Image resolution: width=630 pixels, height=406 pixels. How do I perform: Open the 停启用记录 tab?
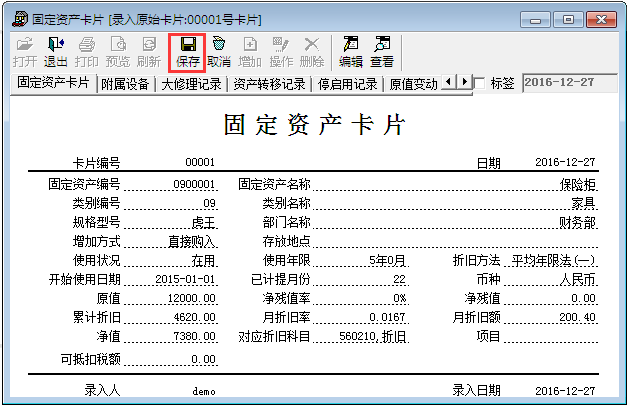348,84
